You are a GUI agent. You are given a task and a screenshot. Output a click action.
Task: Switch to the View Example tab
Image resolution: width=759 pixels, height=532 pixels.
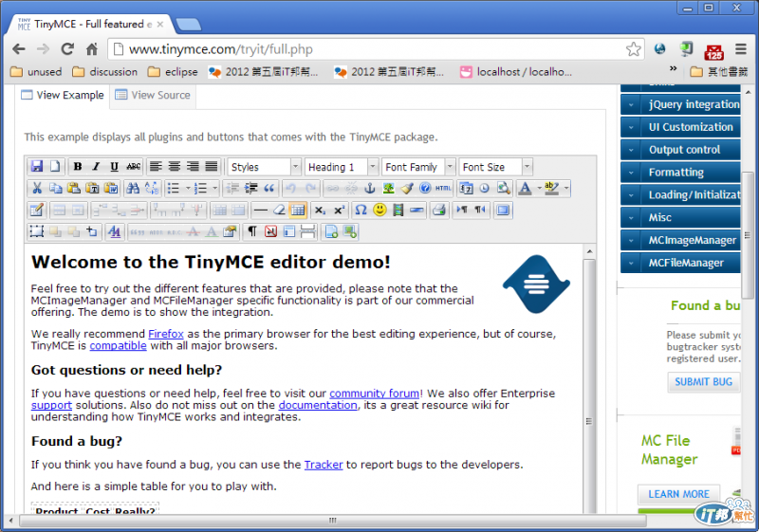63,95
